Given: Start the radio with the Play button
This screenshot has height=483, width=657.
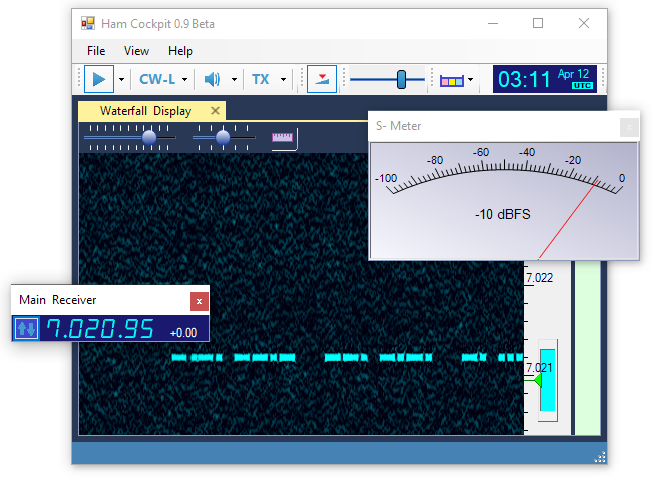Looking at the screenshot, I should click(x=99, y=79).
